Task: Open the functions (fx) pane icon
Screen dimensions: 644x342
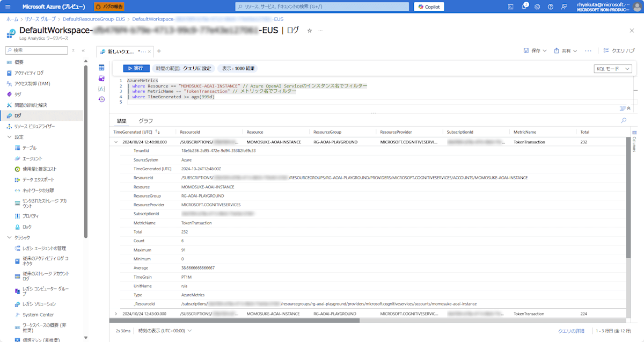Action: point(101,89)
